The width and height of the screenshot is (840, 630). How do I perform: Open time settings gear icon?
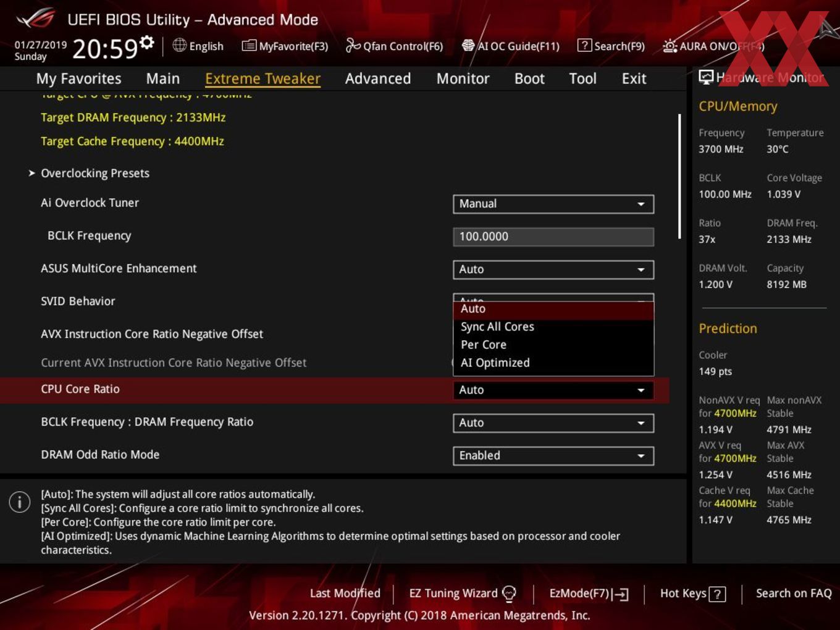pos(147,42)
